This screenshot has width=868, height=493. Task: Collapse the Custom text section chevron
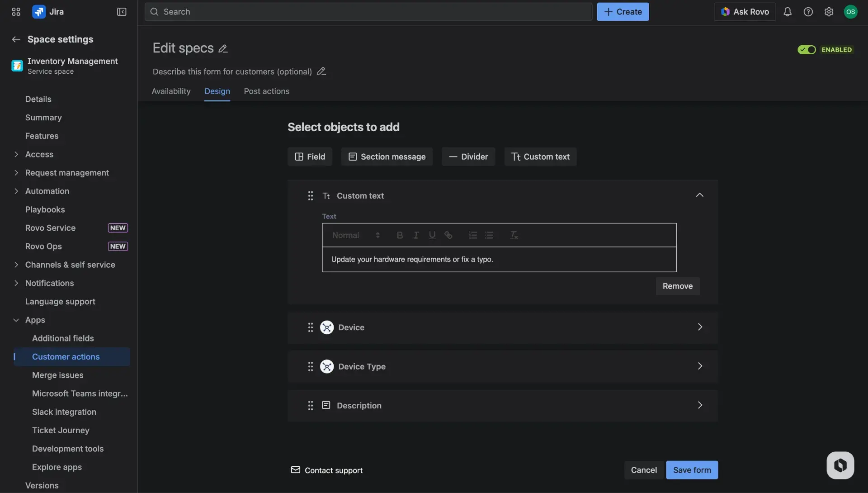click(x=700, y=195)
